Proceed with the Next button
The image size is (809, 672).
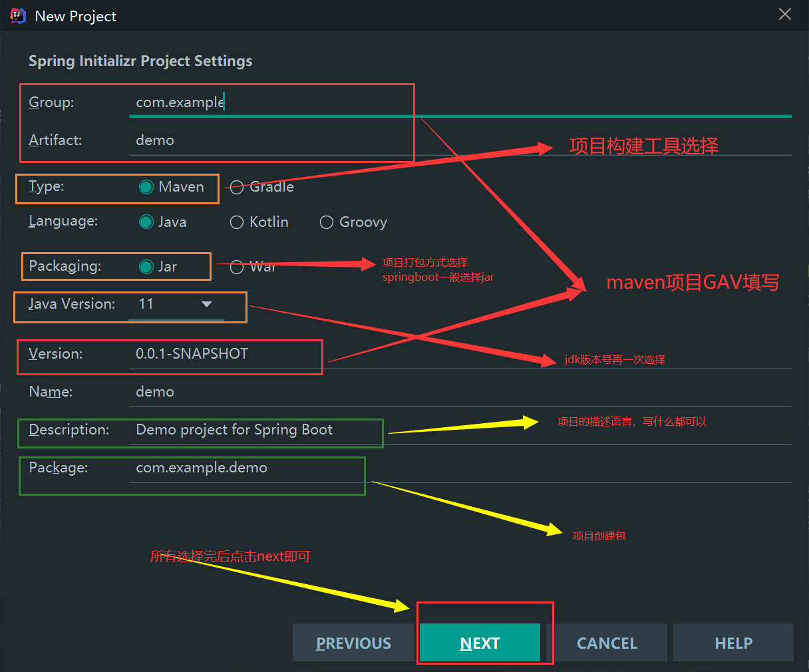tap(480, 643)
